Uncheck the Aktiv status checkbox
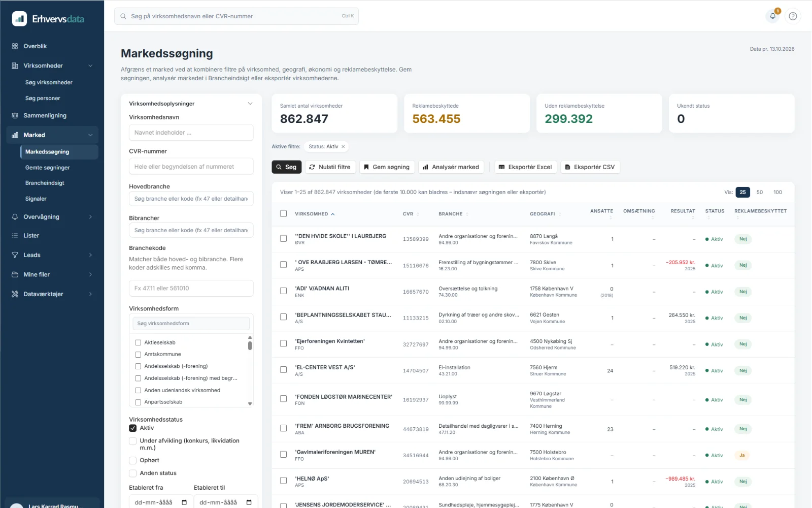This screenshot has height=508, width=812. coord(133,428)
